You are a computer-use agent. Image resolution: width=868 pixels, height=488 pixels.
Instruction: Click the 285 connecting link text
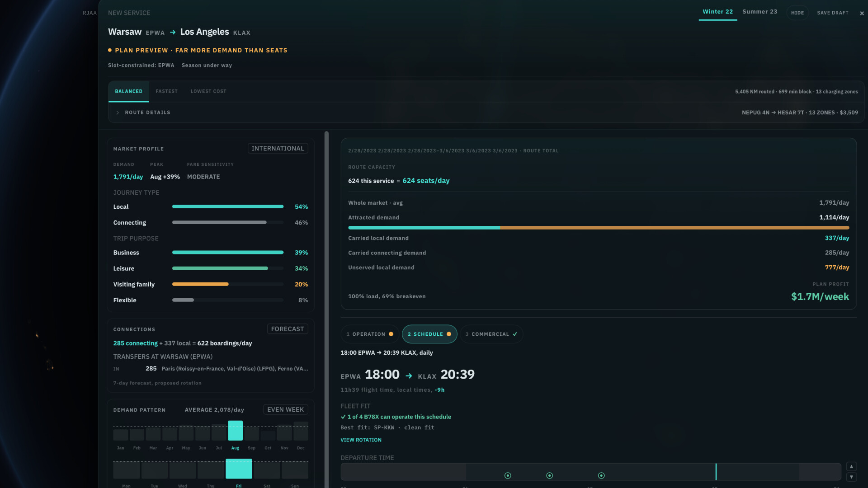point(136,343)
